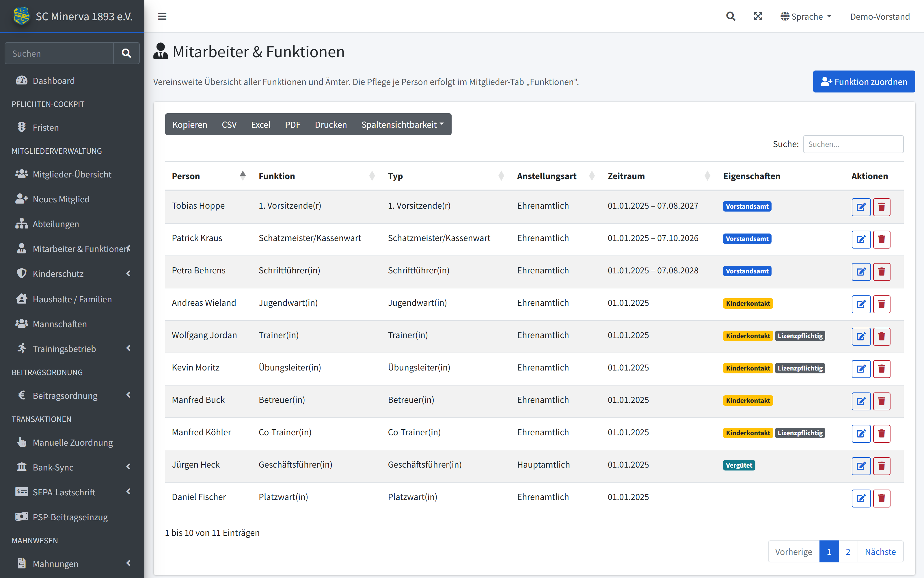Edit Wolfgang Jordan's Trainer entry
The height and width of the screenshot is (578, 924).
pyautogui.click(x=861, y=336)
